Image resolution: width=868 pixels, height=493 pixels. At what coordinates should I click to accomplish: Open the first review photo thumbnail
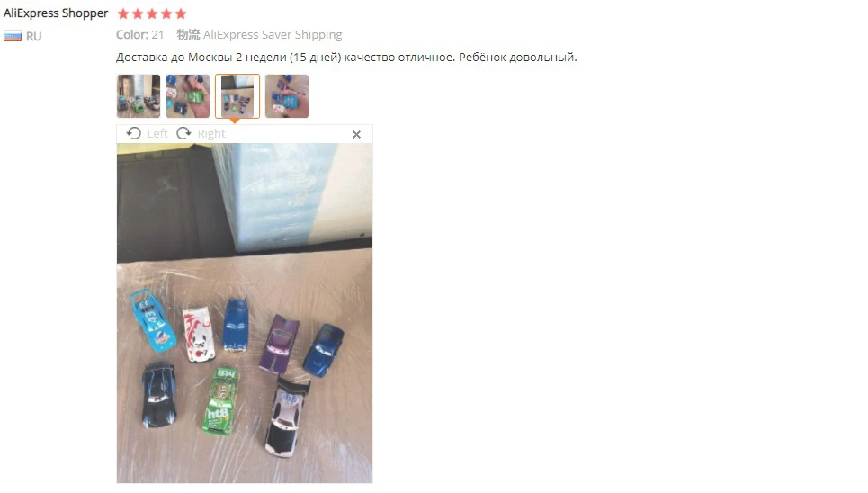pos(139,96)
